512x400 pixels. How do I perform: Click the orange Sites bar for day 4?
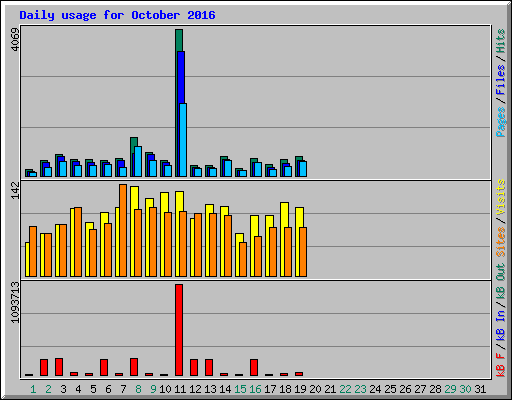[78, 242]
